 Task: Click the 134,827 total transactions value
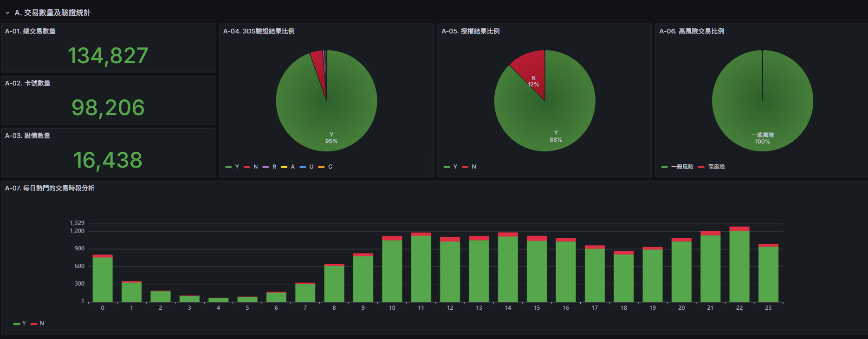(x=108, y=56)
